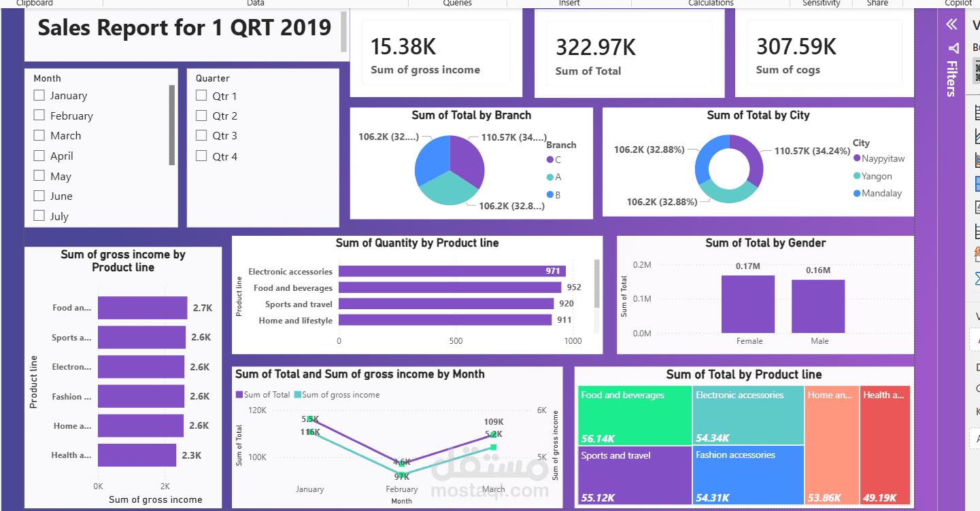
Task: Select the Qtr 1 checkbox
Action: tap(201, 96)
